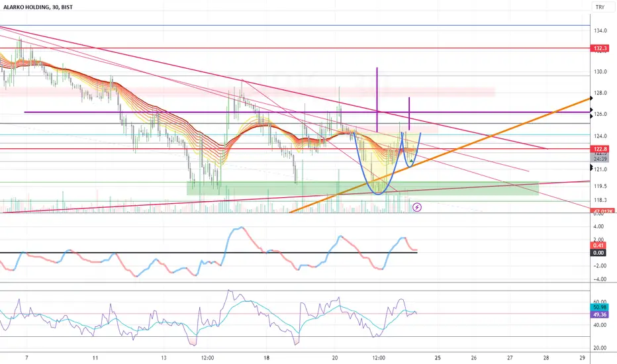Click the -2.00 oscillator scale value
The width and height of the screenshot is (617, 364).
599,266
